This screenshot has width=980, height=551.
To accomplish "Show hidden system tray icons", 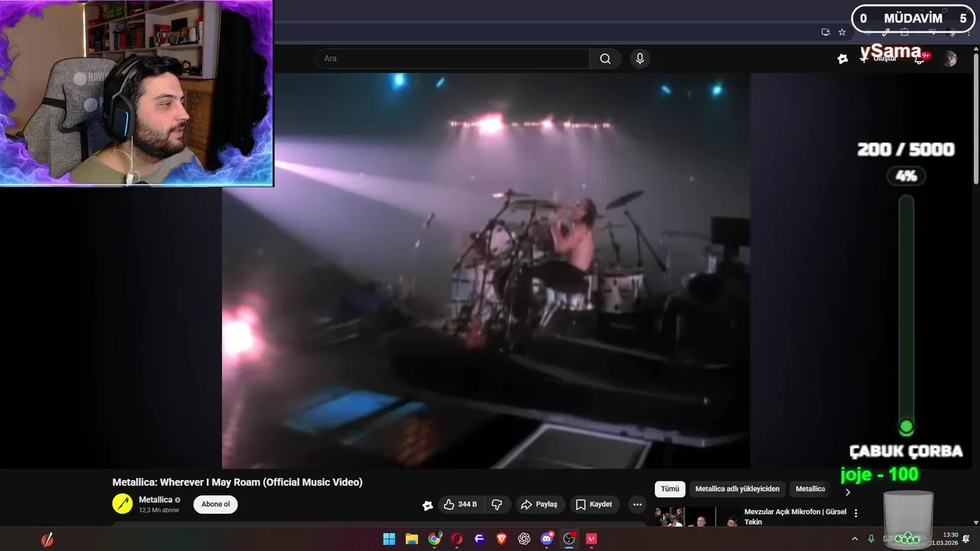I will [x=855, y=539].
